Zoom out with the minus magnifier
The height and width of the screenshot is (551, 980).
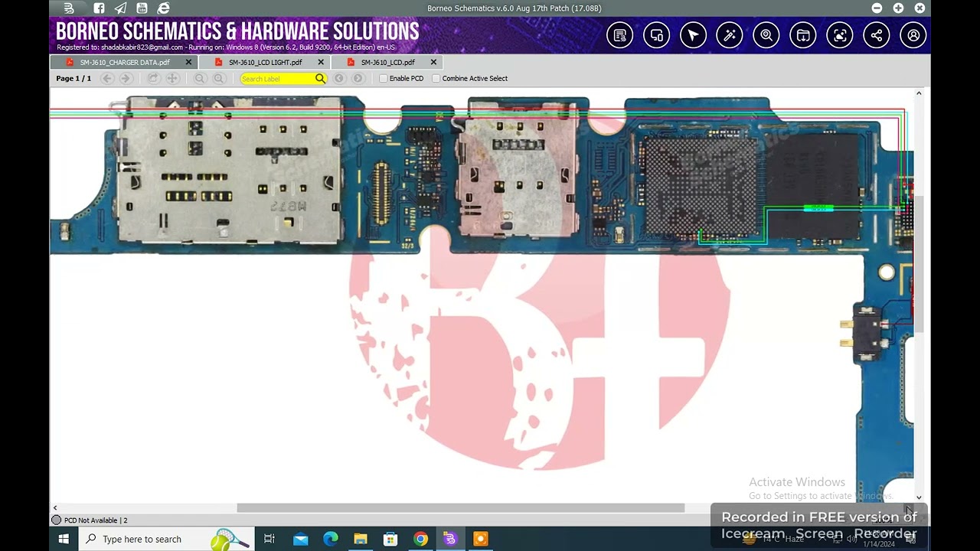pos(200,78)
